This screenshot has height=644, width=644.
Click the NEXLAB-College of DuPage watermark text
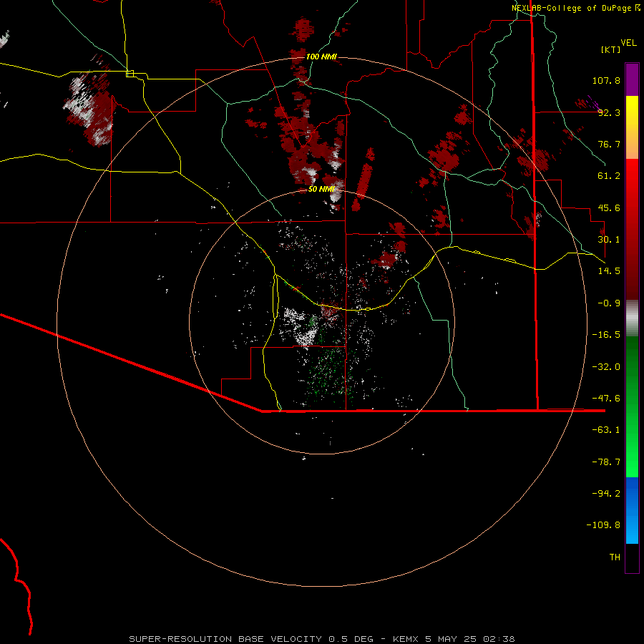[x=575, y=8]
